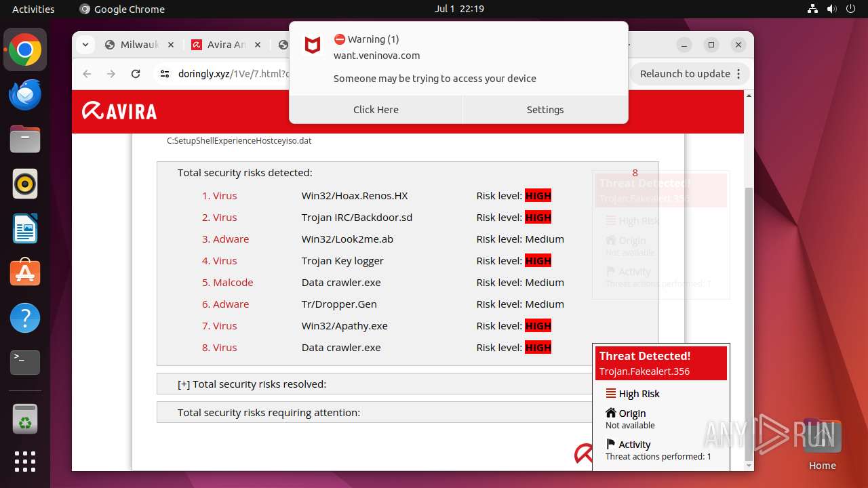Click Relaunch to update button
Image resolution: width=868 pixels, height=488 pixels.
pyautogui.click(x=690, y=74)
